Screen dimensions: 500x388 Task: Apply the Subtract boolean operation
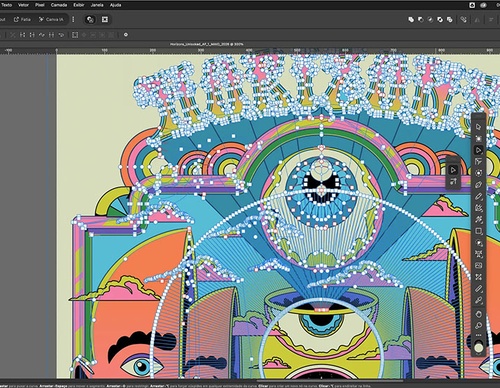click(x=421, y=20)
